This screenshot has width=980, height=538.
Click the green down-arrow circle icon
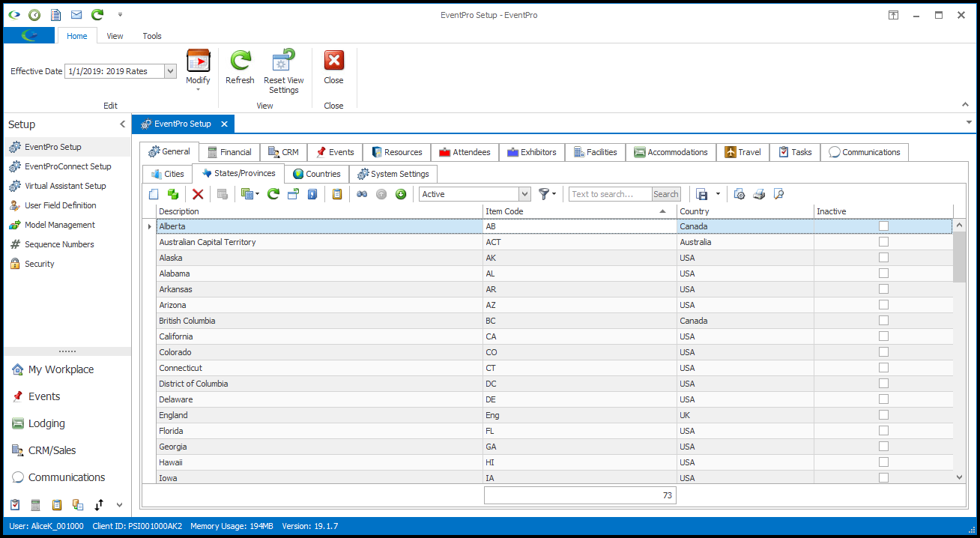pos(401,194)
